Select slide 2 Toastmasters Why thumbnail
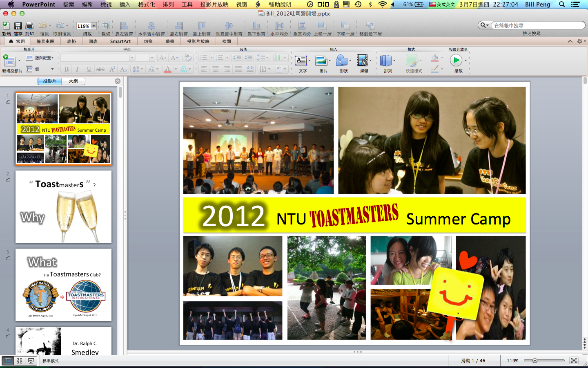 pyautogui.click(x=63, y=206)
